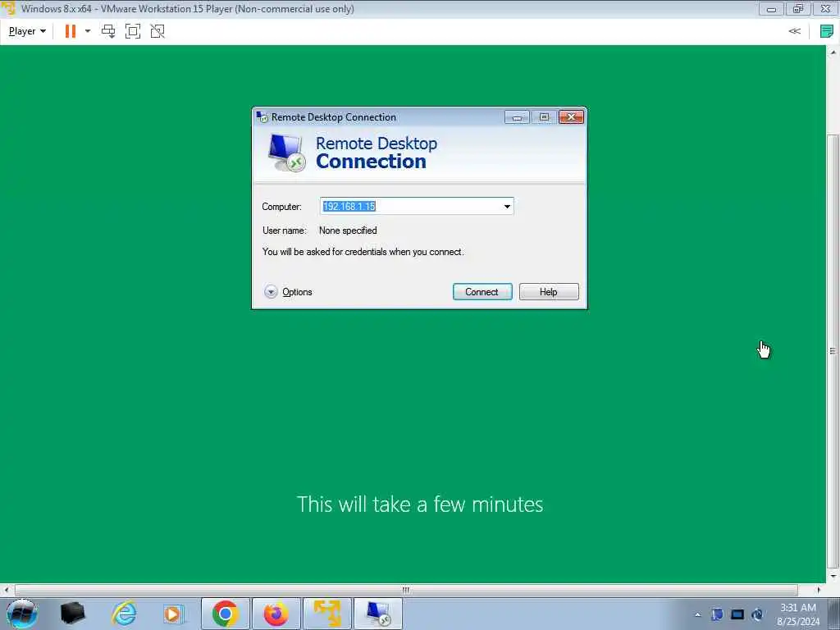Switch to Remote Desktop Connection taskbar icon

click(x=378, y=614)
